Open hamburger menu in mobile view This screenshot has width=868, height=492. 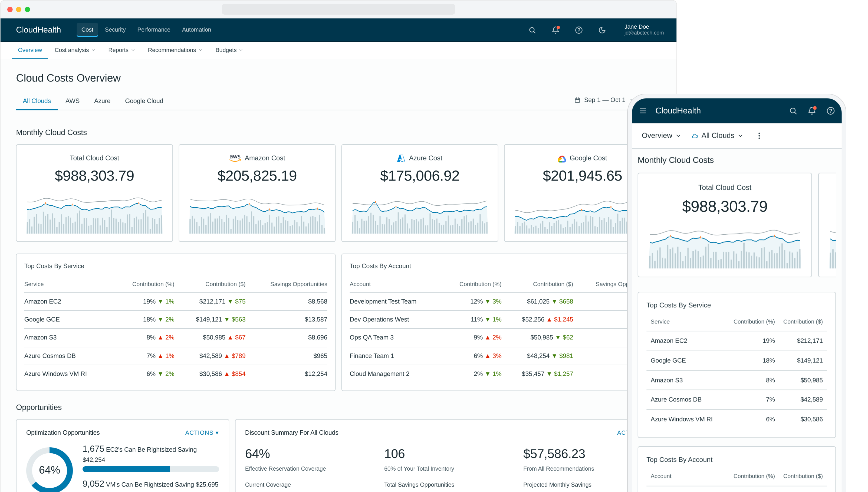643,111
